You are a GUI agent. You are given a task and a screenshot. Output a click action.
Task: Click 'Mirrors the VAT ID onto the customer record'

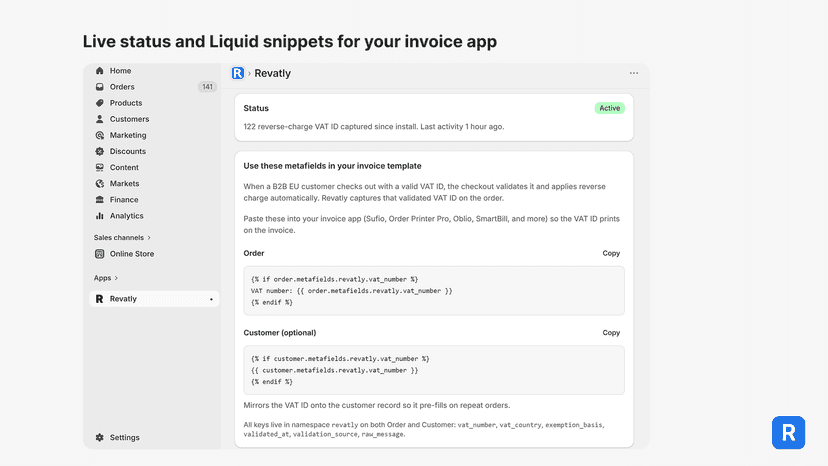(377, 405)
